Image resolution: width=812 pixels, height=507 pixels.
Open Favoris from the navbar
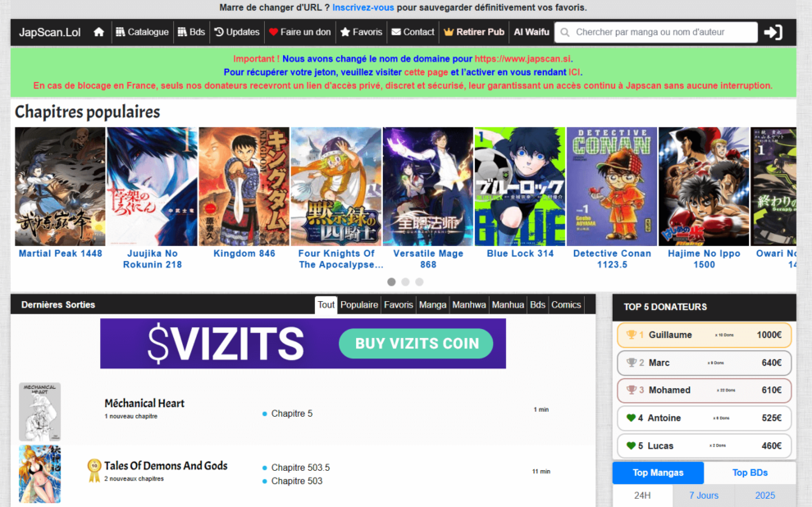pos(361,32)
